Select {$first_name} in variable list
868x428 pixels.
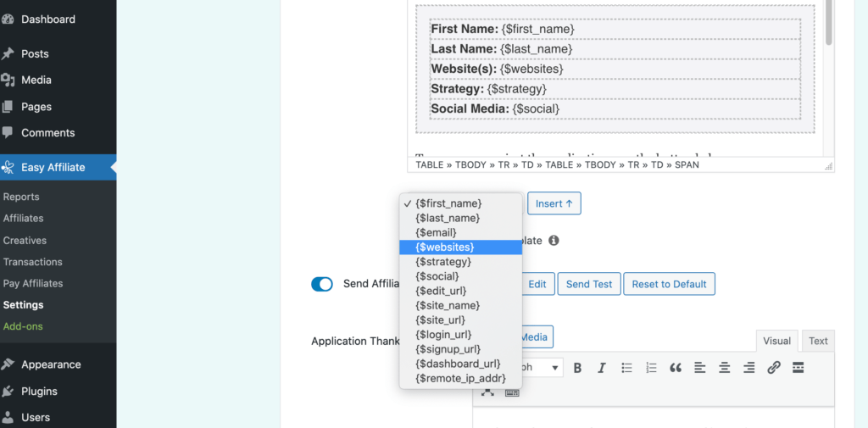[460, 203]
